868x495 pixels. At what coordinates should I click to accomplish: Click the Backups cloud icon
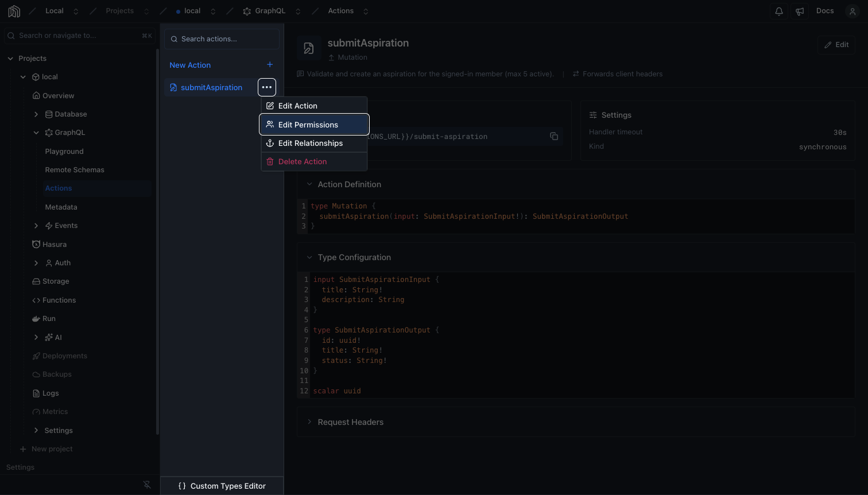(36, 374)
